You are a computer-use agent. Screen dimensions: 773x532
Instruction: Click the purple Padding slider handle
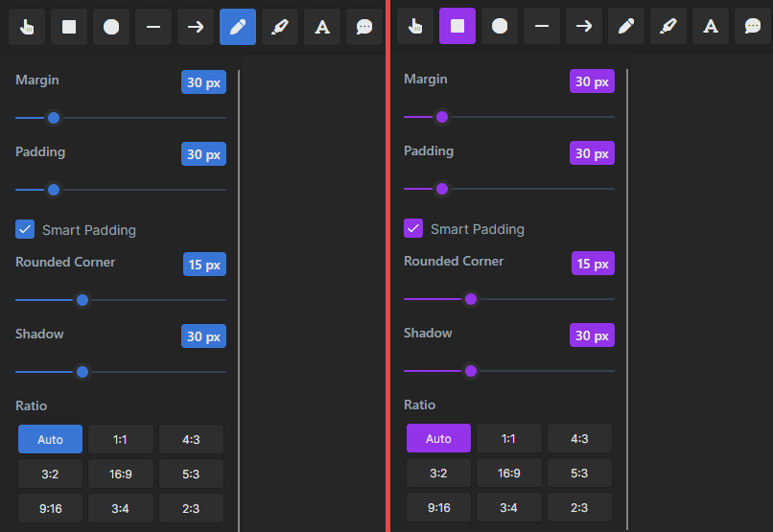[442, 189]
